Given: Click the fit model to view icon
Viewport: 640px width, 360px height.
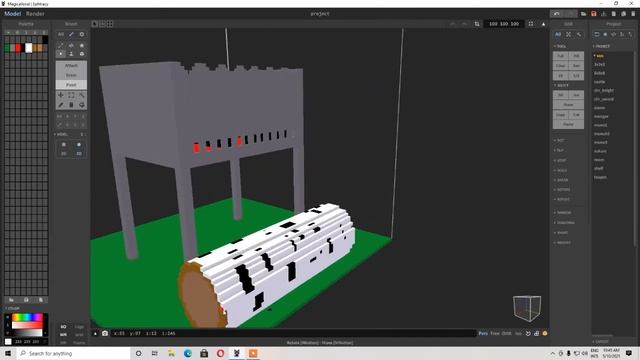Looking at the screenshot, I should click(x=531, y=24).
